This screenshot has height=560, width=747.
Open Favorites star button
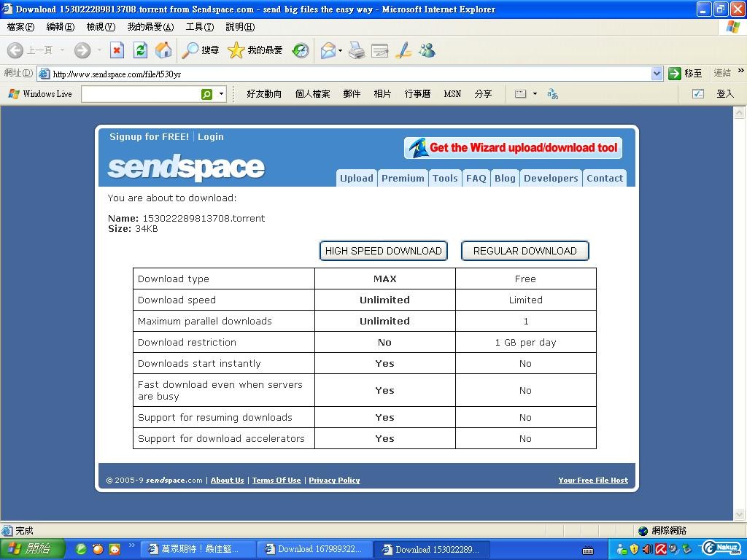(x=255, y=50)
